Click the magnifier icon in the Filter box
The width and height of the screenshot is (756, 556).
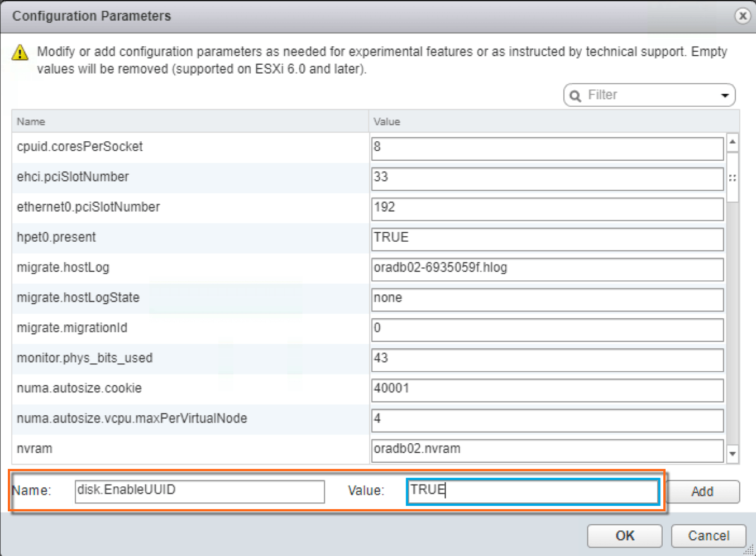coord(575,95)
